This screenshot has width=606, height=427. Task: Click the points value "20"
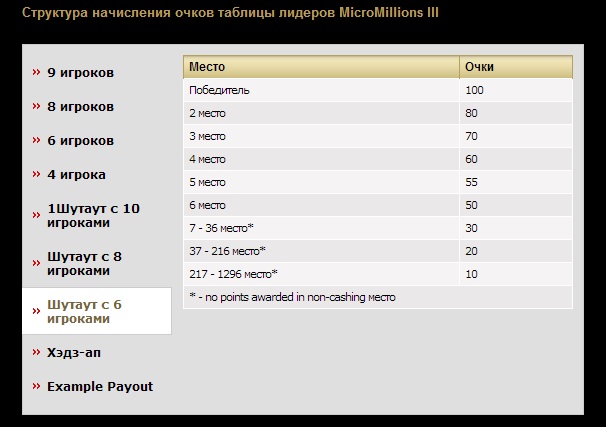coord(471,251)
